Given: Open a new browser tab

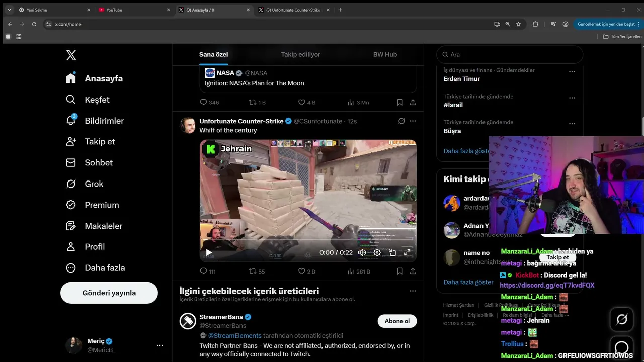Looking at the screenshot, I should click(340, 10).
